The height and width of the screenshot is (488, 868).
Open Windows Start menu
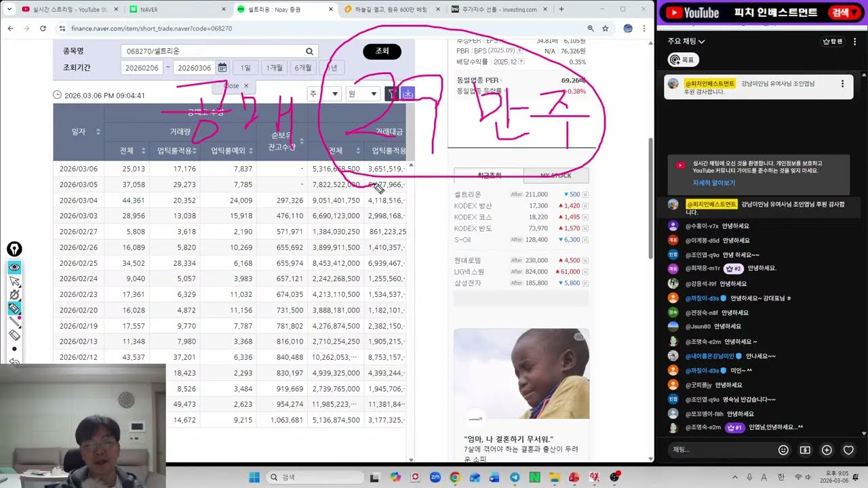(254, 477)
